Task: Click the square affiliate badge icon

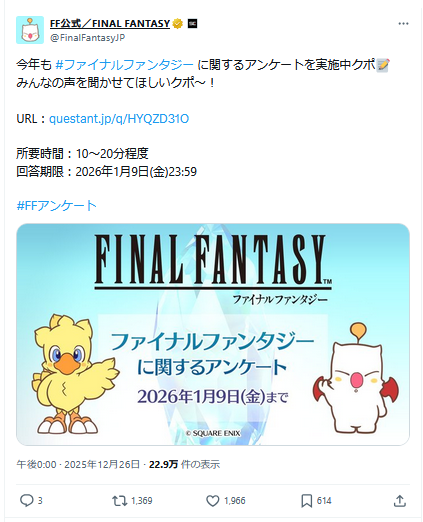Action: click(192, 24)
